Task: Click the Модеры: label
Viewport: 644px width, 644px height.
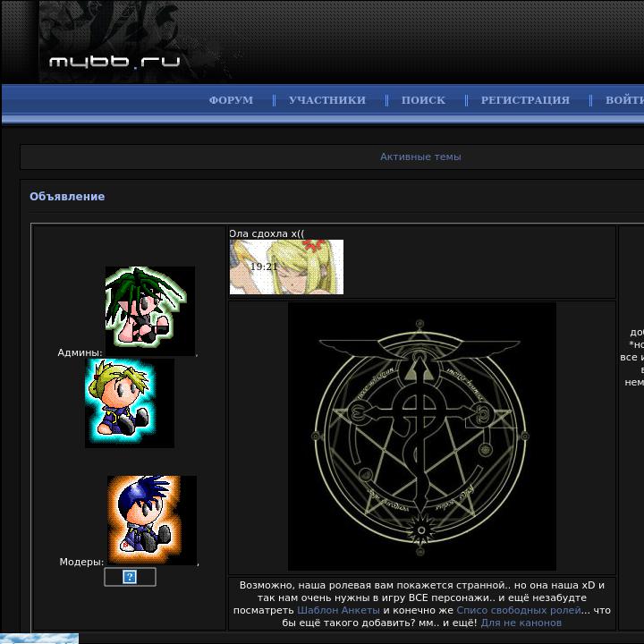Action: tap(81, 562)
